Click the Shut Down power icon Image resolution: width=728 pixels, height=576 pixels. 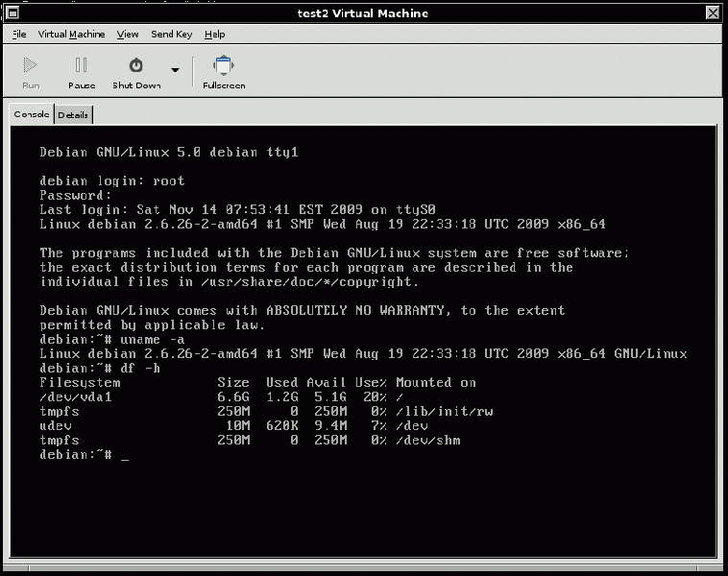pos(136,65)
